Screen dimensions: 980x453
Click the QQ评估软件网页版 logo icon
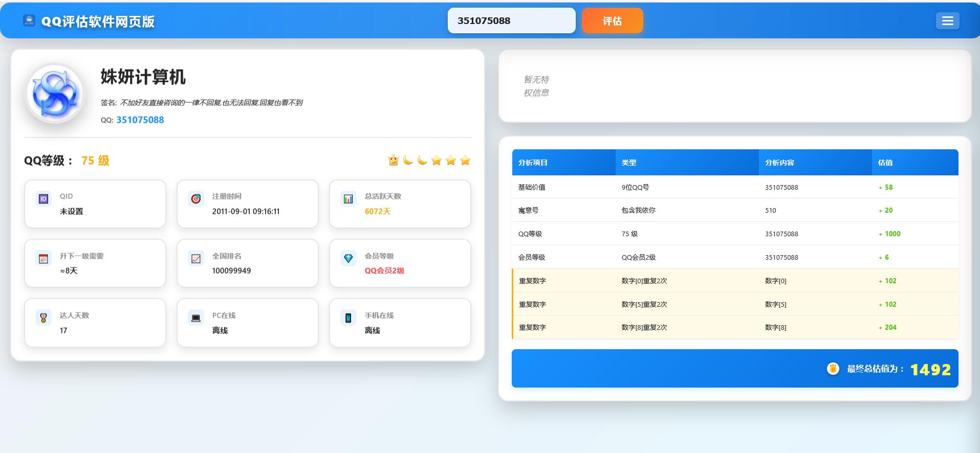pyautogui.click(x=29, y=21)
